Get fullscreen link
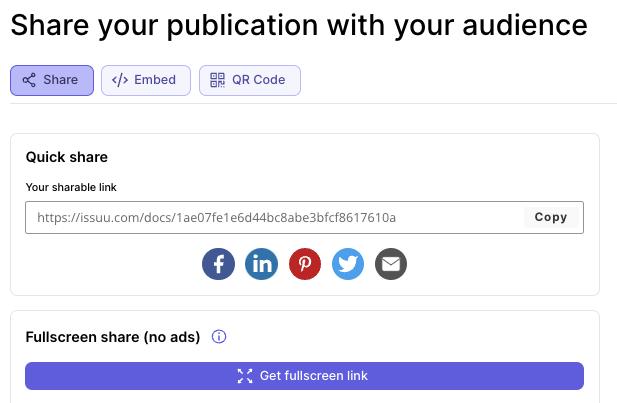Screen dimensions: 617x403 coord(305,376)
